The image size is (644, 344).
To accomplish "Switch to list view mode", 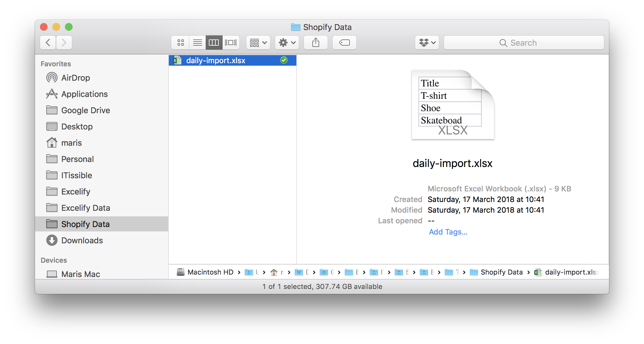I will pos(197,43).
